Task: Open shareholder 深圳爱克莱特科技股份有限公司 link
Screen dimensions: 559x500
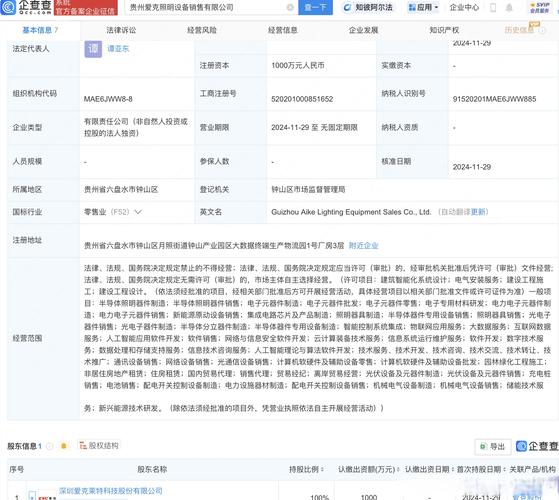Action: 111,491
